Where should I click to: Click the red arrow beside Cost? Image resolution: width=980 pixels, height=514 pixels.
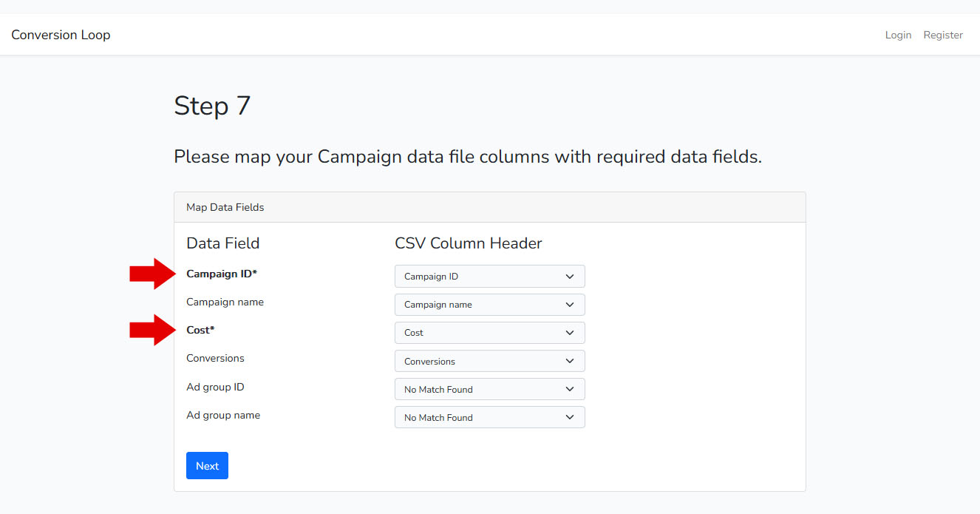[x=153, y=330]
